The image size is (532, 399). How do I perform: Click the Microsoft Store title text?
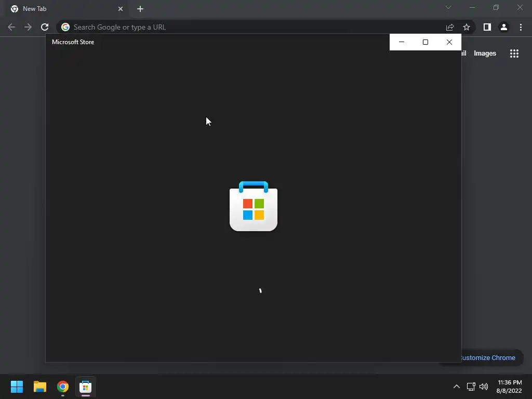(73, 42)
